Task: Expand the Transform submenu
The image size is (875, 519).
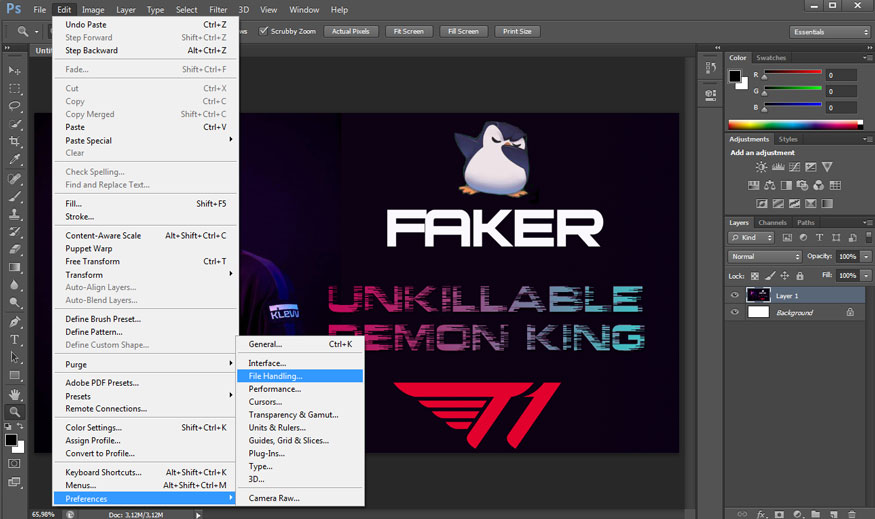Action: pos(146,275)
